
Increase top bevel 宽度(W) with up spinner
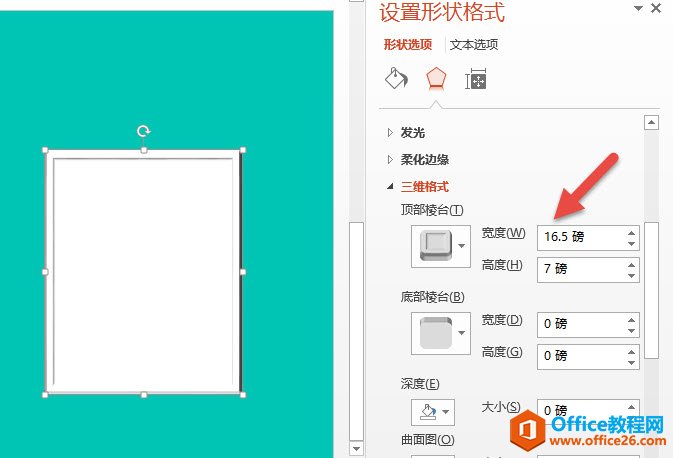631,233
